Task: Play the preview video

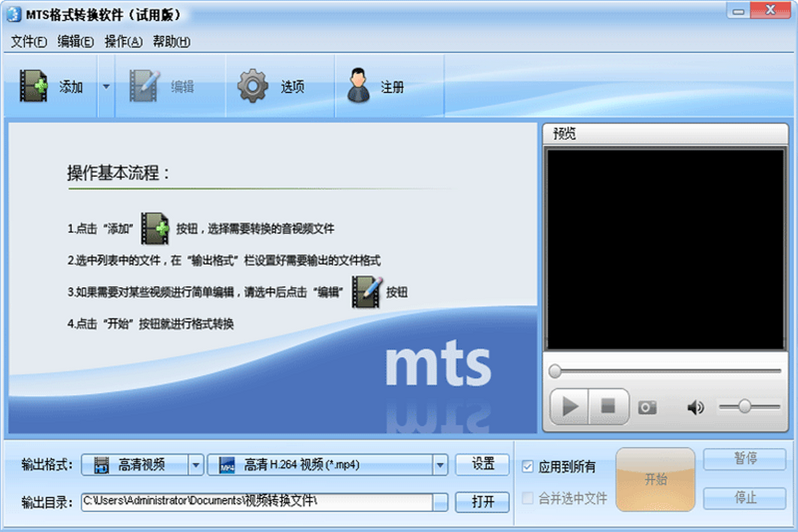Action: [x=569, y=406]
